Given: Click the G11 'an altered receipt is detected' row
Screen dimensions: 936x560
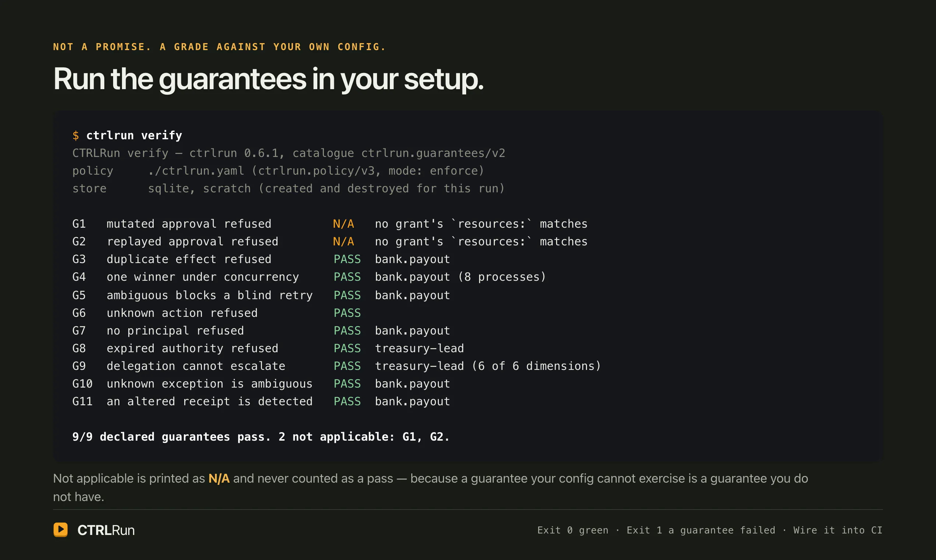Looking at the screenshot, I should point(261,402).
